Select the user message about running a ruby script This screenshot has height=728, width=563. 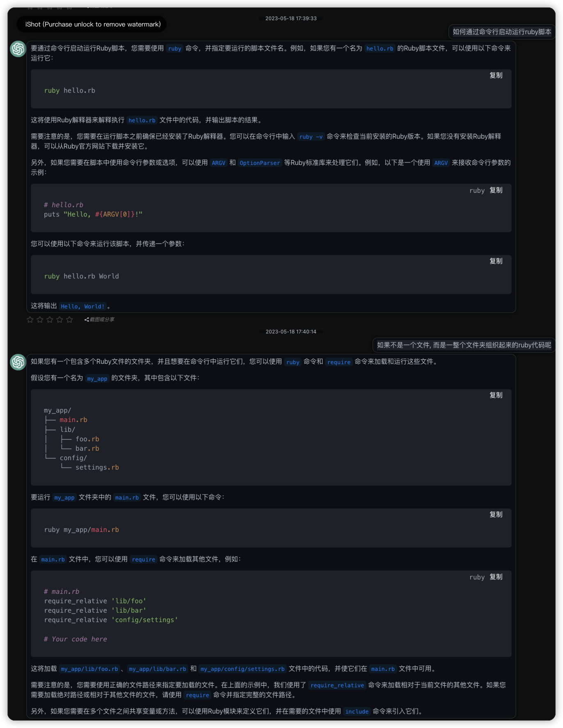tap(501, 32)
